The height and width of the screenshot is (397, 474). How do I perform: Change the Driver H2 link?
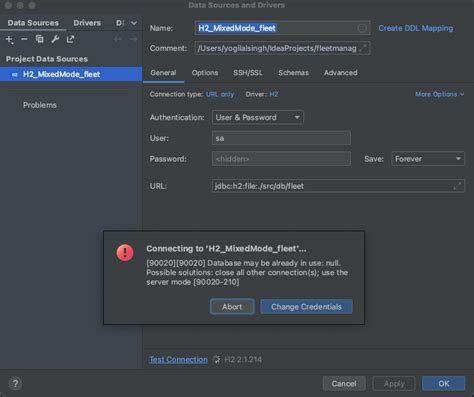tap(274, 94)
